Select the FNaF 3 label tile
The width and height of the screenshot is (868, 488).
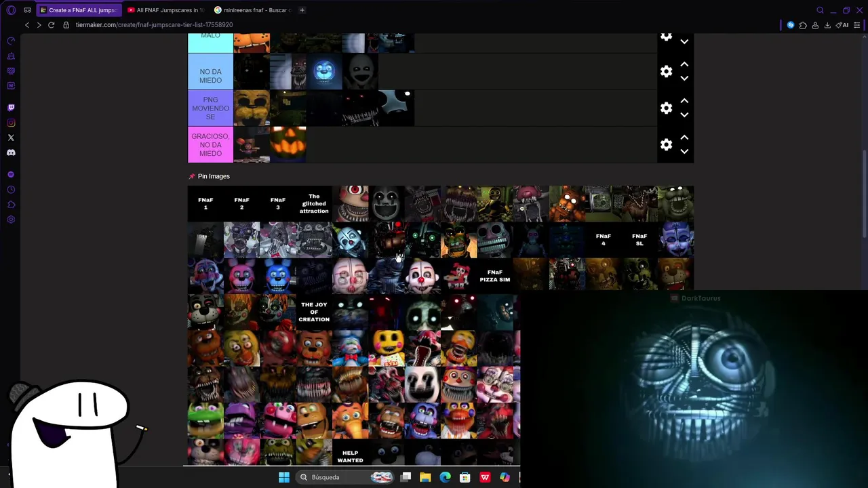277,203
